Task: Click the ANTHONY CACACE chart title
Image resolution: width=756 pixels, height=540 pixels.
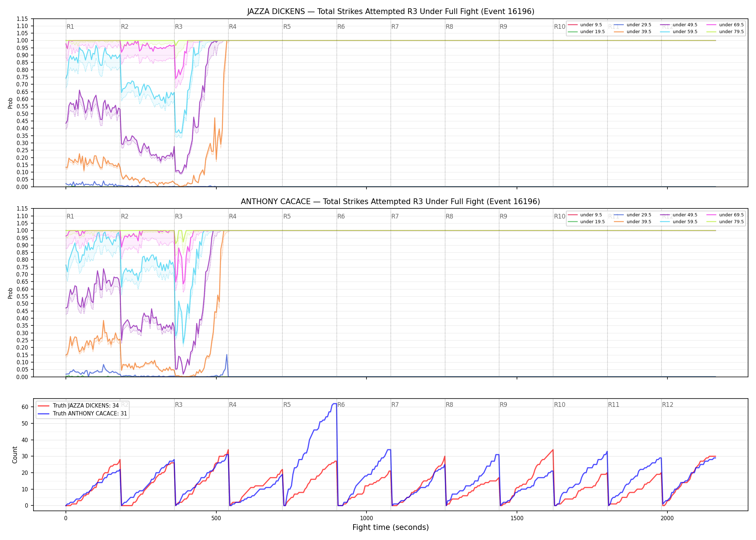Action: click(391, 202)
